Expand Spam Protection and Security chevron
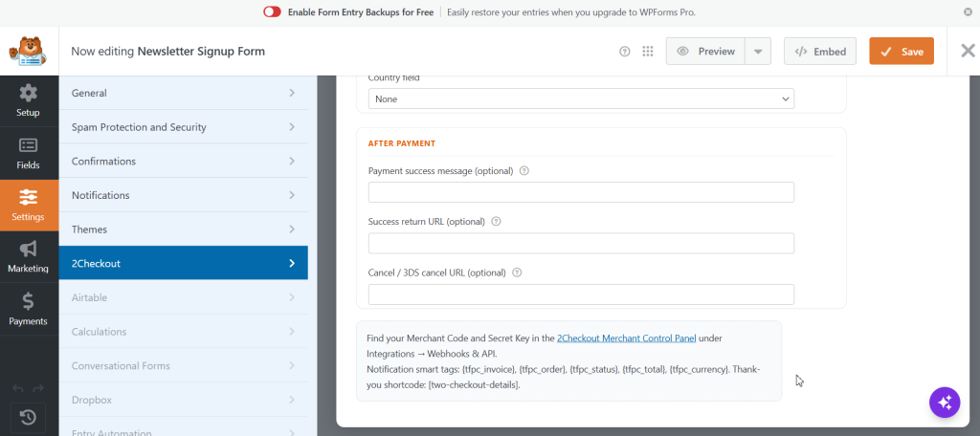This screenshot has height=436, width=980. pyautogui.click(x=292, y=127)
